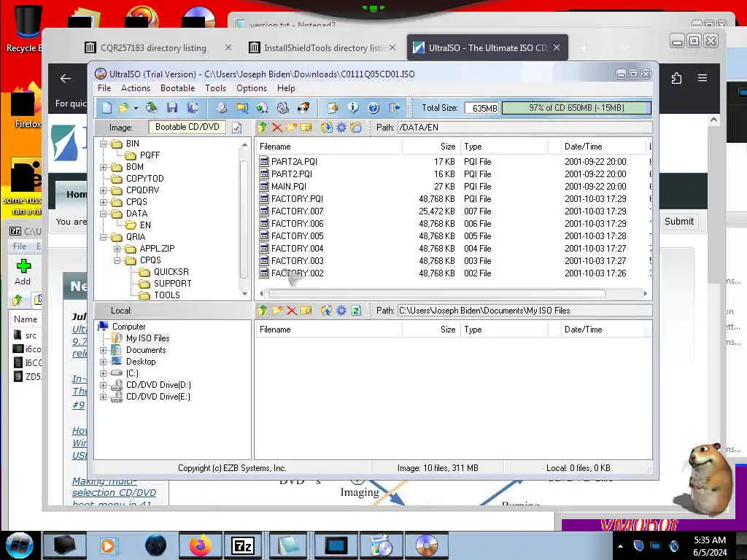Click the Exit door arrow toolbar icon
The width and height of the screenshot is (747, 560).
click(x=395, y=108)
